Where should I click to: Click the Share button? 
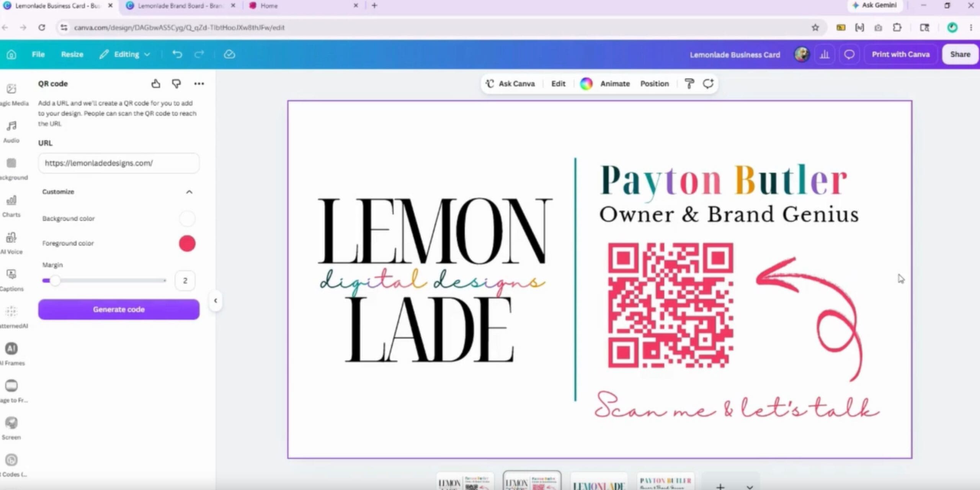point(960,54)
